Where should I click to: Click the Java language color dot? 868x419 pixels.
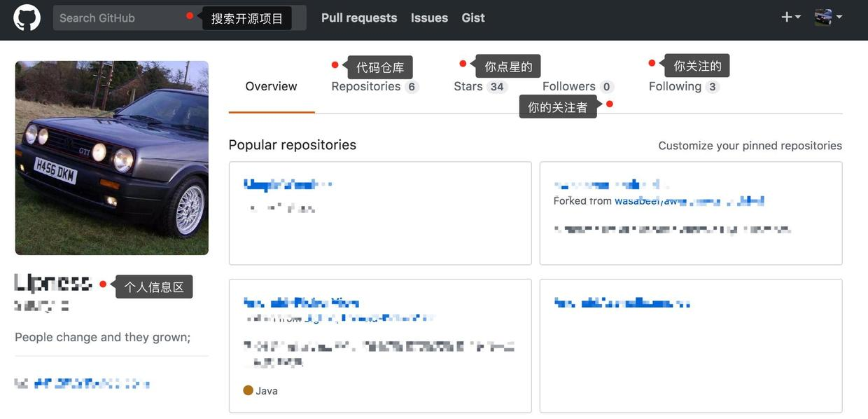(246, 390)
